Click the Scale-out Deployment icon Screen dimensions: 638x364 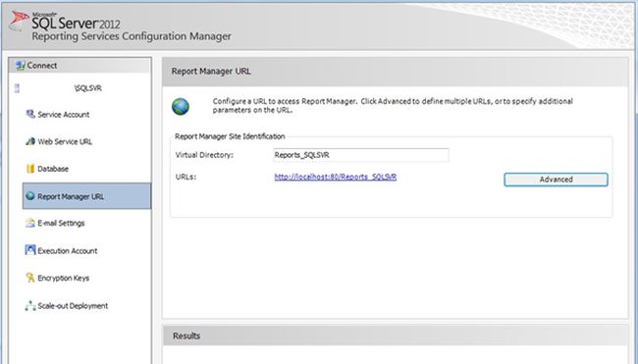point(30,305)
